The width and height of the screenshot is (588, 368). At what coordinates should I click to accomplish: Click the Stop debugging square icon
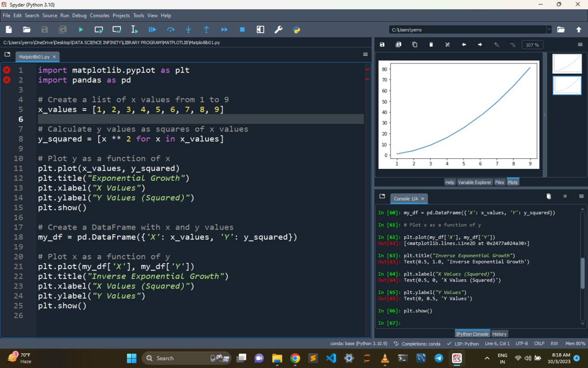(242, 29)
